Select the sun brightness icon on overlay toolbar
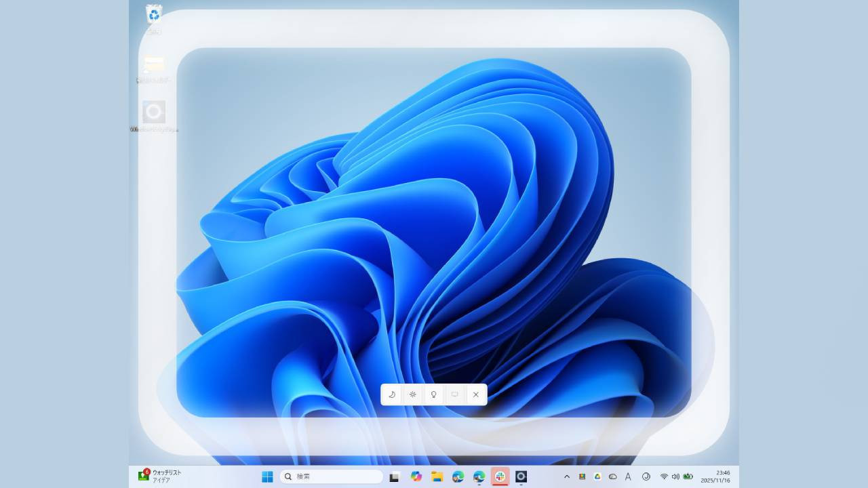Viewport: 868px width, 488px height. pyautogui.click(x=413, y=394)
